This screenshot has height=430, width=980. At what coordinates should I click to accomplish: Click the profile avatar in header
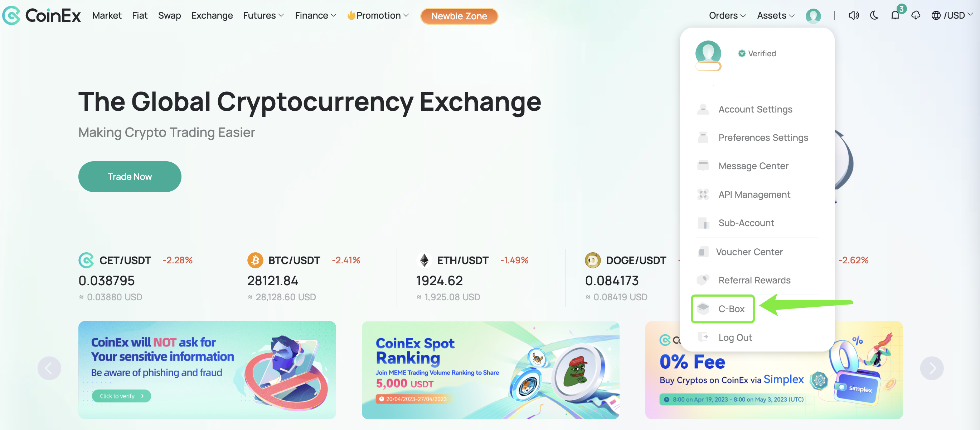813,16
